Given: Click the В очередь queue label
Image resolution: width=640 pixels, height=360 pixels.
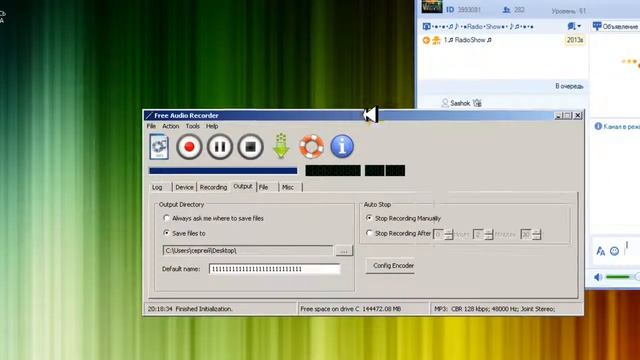Looking at the screenshot, I should point(569,86).
